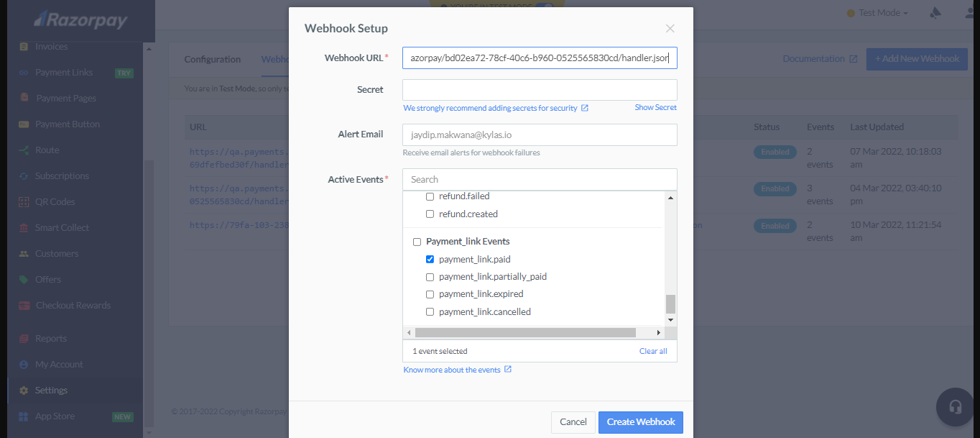
Task: Open Payment Links sidebar icon
Action: click(24, 73)
